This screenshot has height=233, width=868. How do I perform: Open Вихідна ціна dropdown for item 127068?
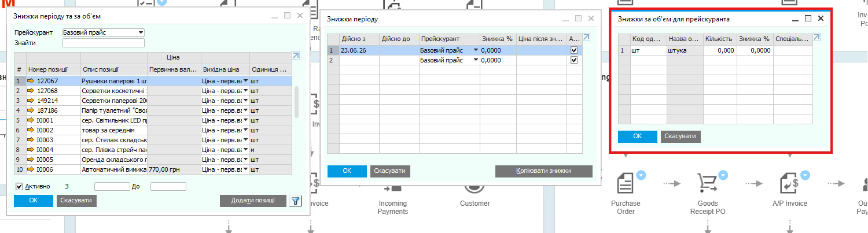pyautogui.click(x=246, y=91)
